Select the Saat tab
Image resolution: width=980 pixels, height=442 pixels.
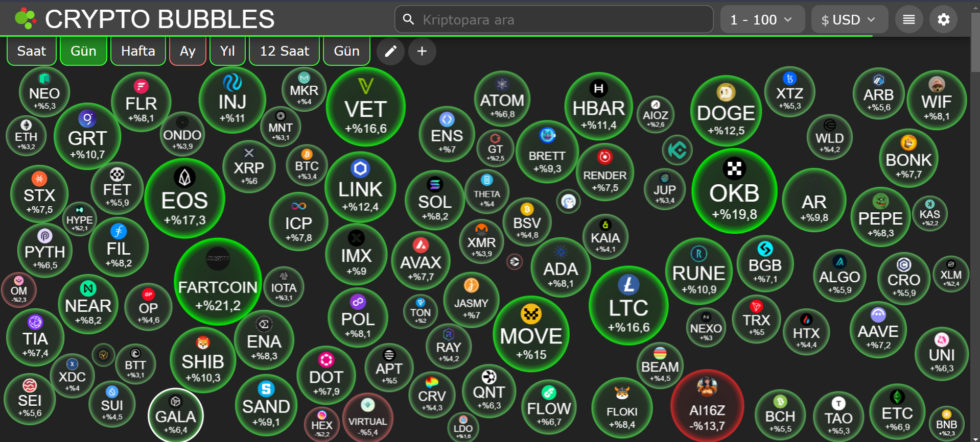tap(32, 51)
